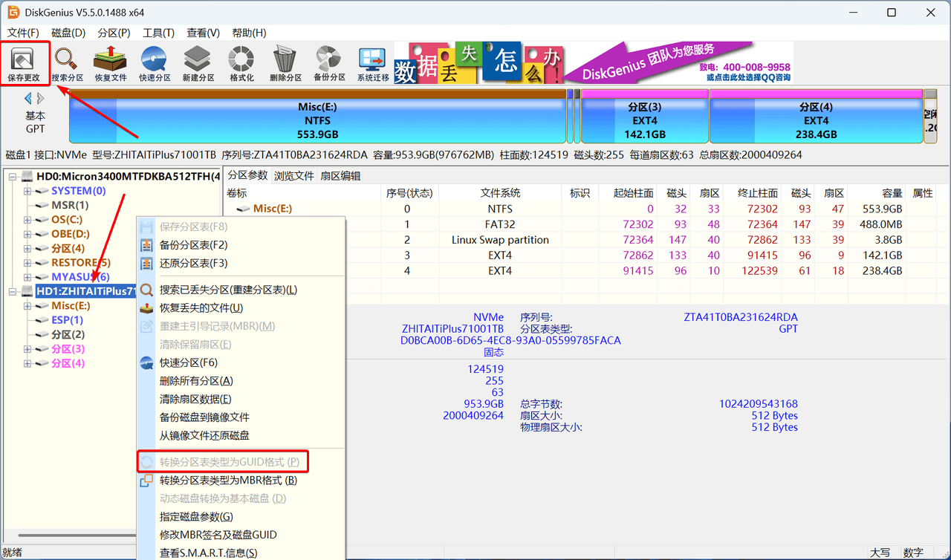Click the 快速分区 (Quick partition) toolbar icon

[154, 63]
